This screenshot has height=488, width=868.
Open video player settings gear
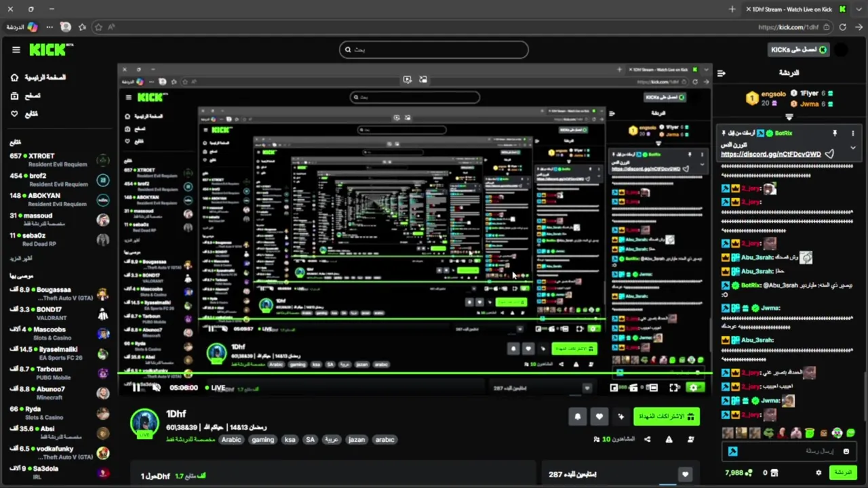pos(693,388)
